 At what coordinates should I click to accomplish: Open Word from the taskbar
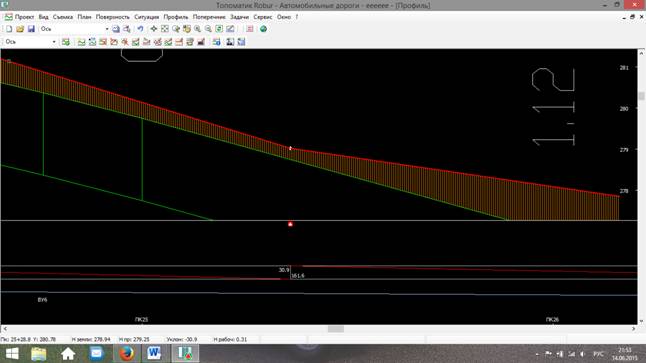coord(154,354)
